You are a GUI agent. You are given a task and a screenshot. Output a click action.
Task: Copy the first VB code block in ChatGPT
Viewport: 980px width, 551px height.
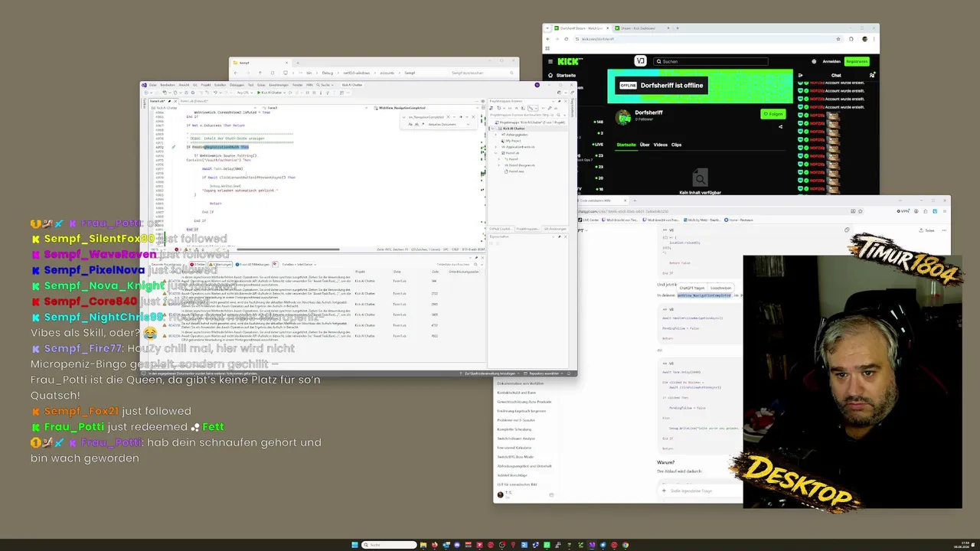(847, 230)
